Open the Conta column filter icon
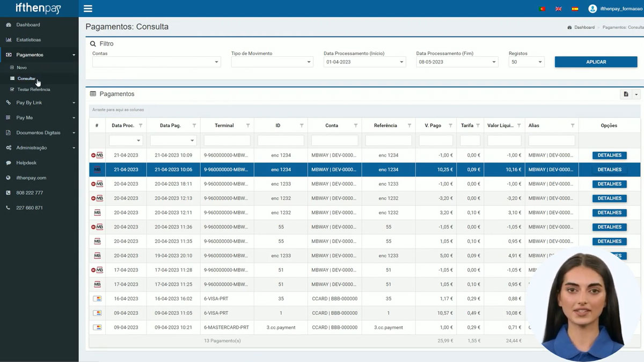This screenshot has width=644, height=362. (355, 125)
